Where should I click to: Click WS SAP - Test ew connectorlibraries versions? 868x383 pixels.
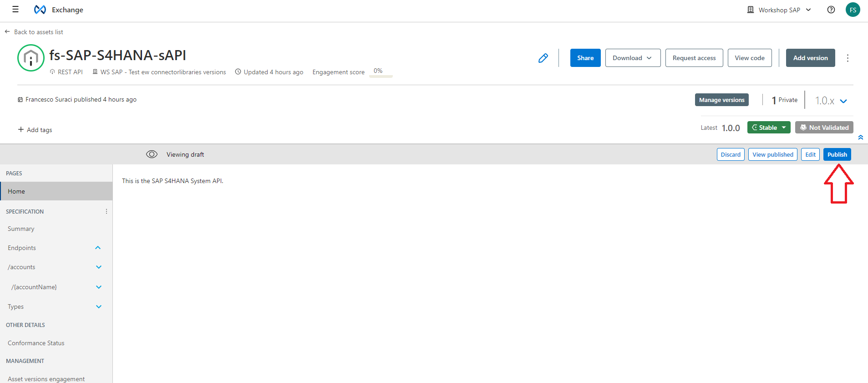(x=163, y=72)
